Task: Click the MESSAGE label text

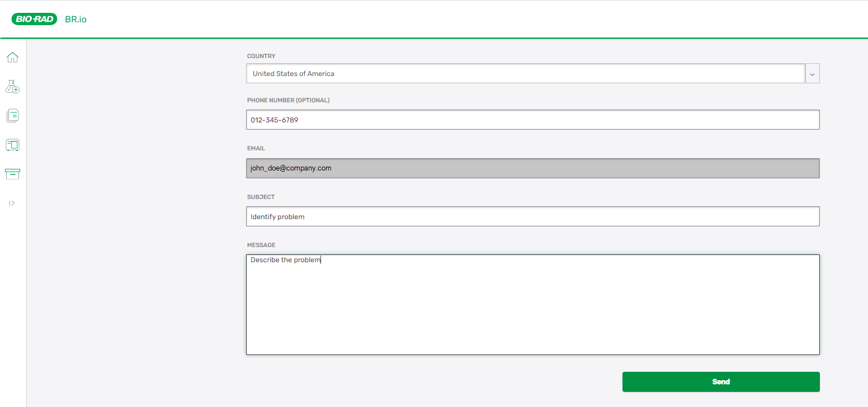Action: click(261, 245)
